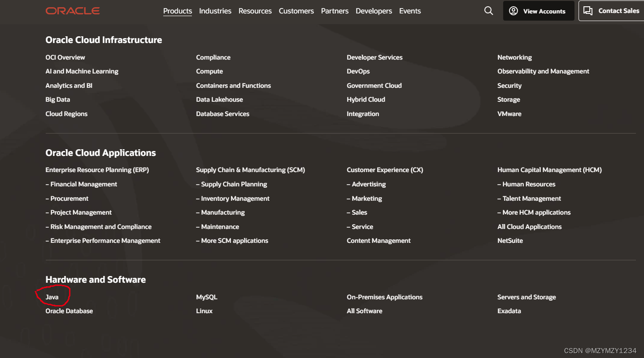Open the Developers menu

pos(374,11)
